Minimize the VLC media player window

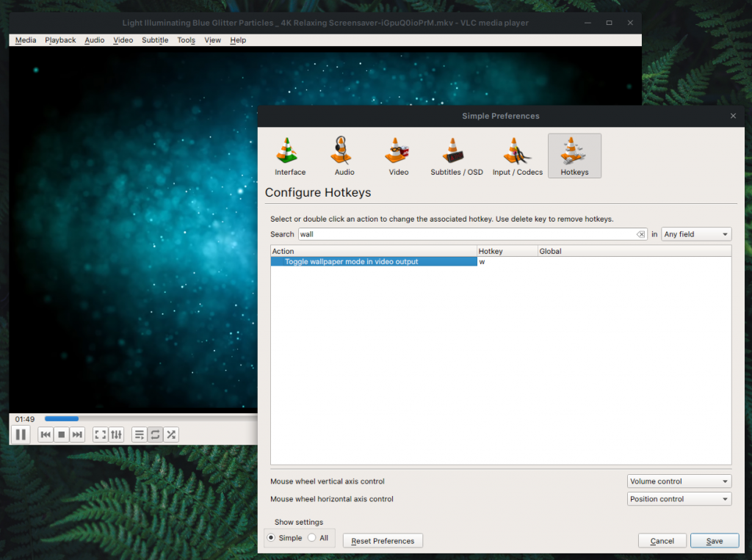(587, 23)
